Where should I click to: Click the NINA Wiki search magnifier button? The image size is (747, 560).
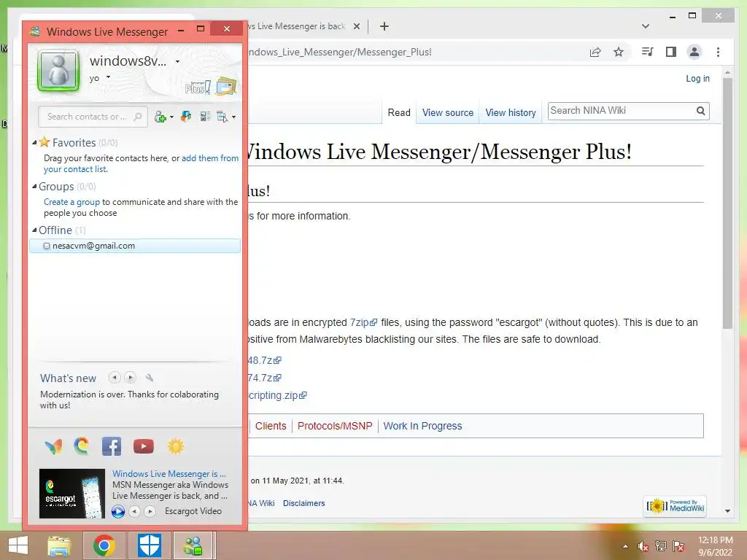click(x=700, y=111)
